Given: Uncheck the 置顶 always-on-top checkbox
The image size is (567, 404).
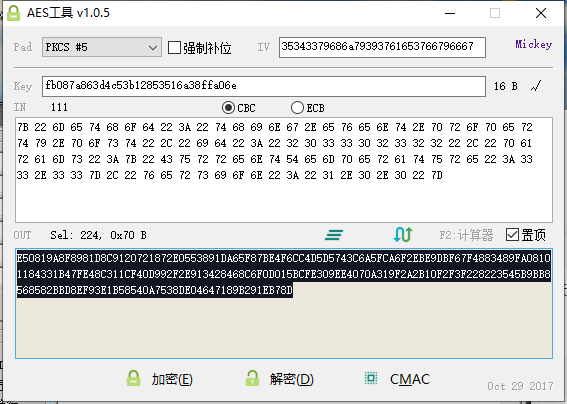Looking at the screenshot, I should (512, 235).
